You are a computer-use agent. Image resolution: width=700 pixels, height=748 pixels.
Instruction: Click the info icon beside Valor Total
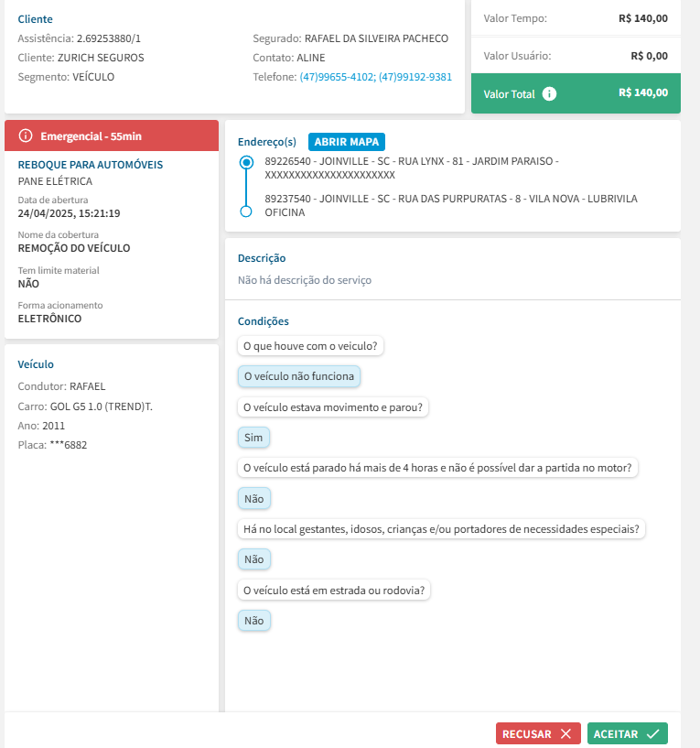[x=549, y=93]
